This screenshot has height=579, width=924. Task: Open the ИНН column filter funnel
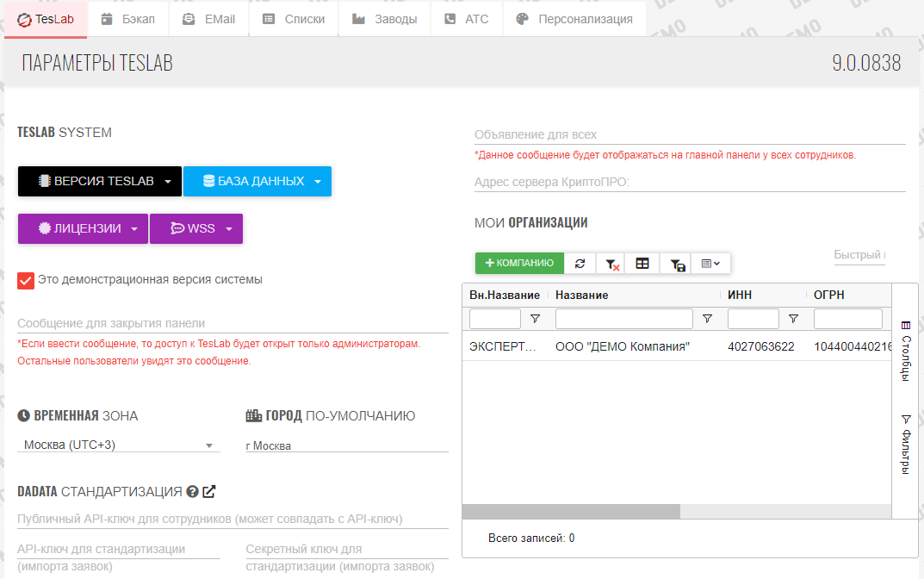coord(793,319)
